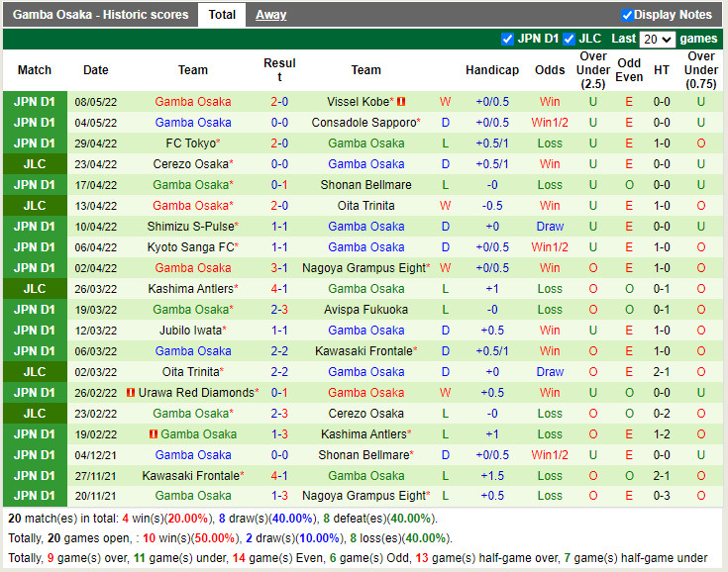
Task: Click the red card icon beside Urawa Red Diamonds
Action: [x=131, y=393]
